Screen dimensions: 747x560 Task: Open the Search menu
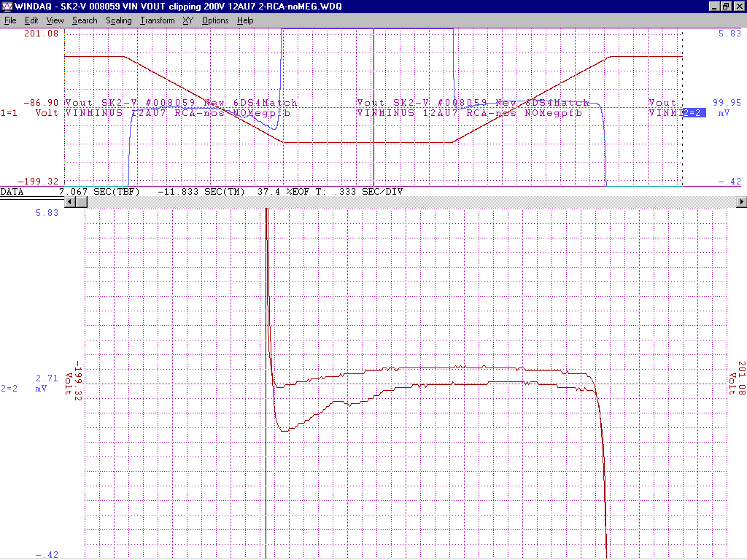point(85,20)
